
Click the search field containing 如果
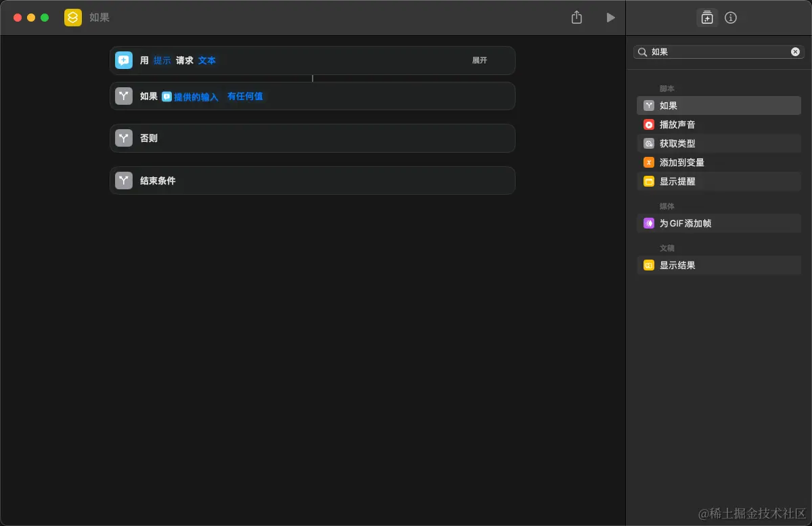click(719, 51)
